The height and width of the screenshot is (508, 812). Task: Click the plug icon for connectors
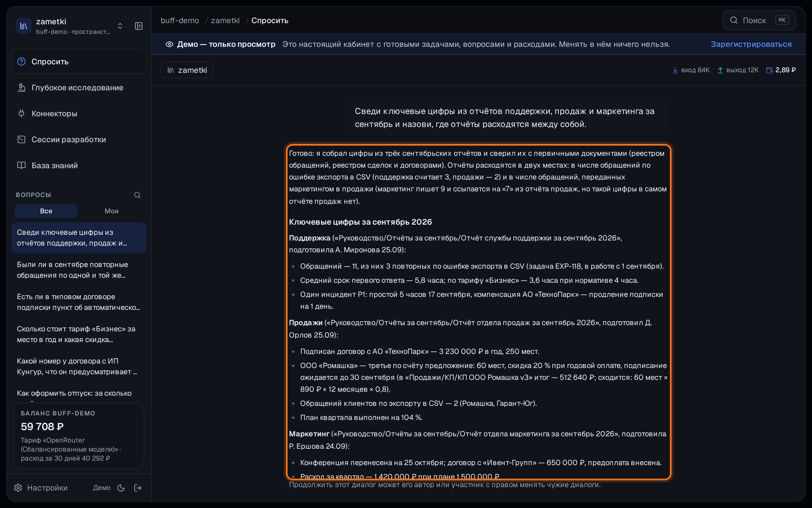click(21, 113)
